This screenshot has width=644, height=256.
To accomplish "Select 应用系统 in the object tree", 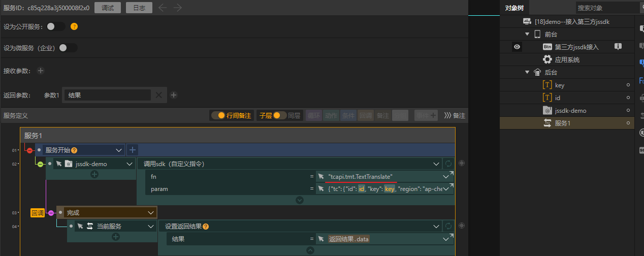I will (x=567, y=59).
